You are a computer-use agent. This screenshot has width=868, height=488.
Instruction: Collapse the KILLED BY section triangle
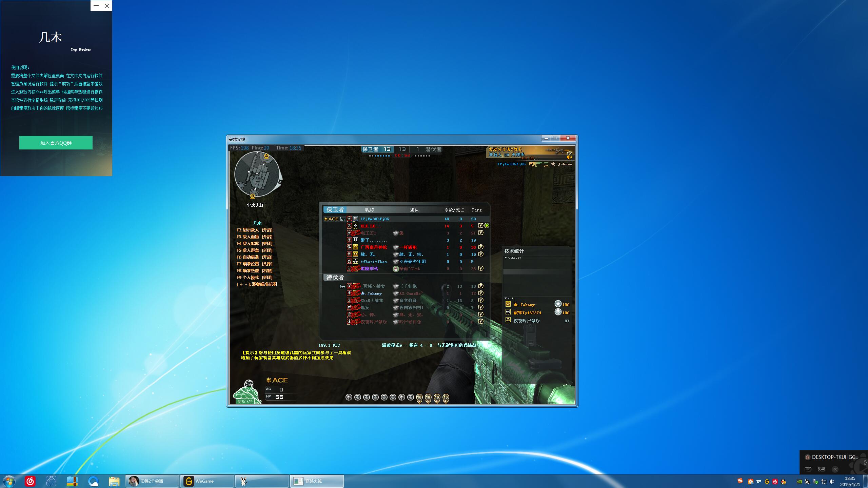pos(506,258)
